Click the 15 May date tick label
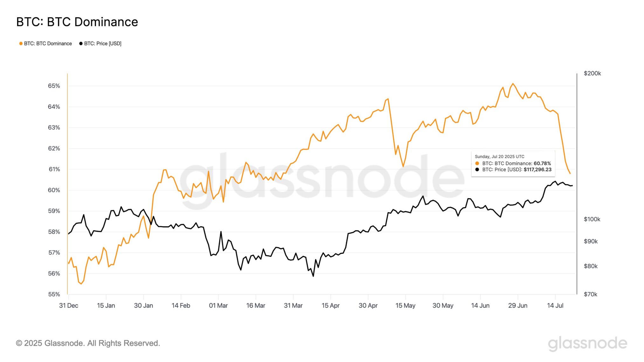The width and height of the screenshot is (644, 362). [x=405, y=305]
